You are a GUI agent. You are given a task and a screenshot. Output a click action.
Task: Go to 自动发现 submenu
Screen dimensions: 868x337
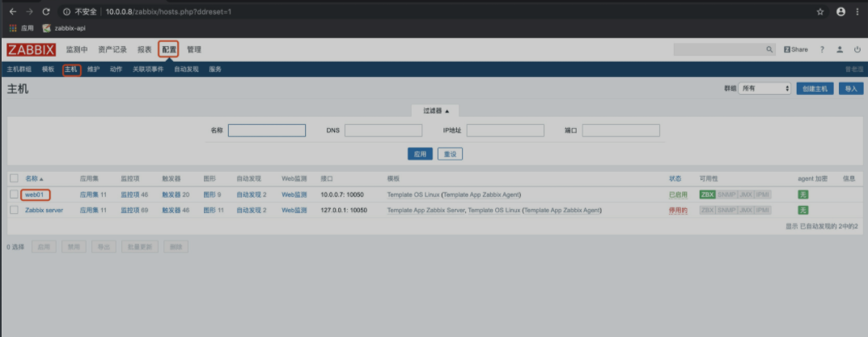tap(186, 70)
